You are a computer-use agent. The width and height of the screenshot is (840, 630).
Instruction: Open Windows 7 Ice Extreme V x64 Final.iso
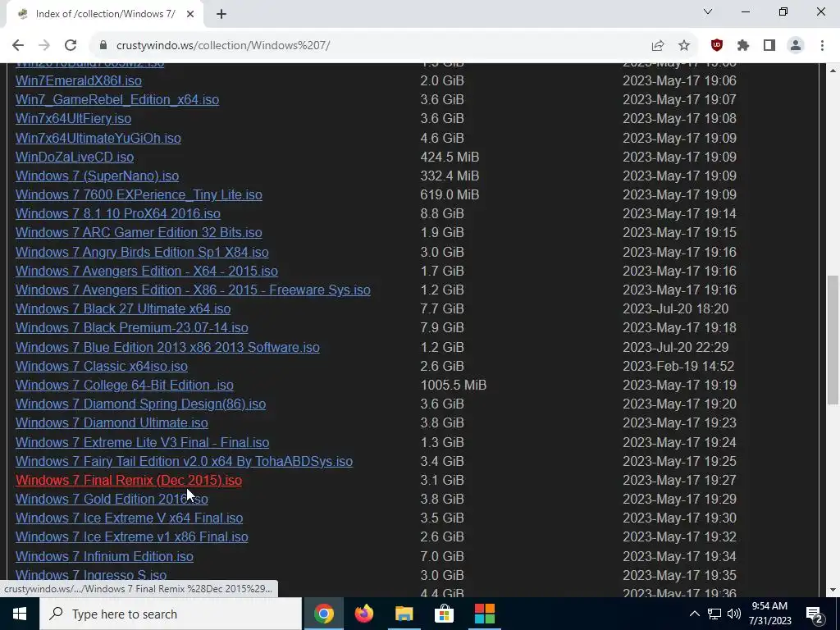tap(129, 518)
